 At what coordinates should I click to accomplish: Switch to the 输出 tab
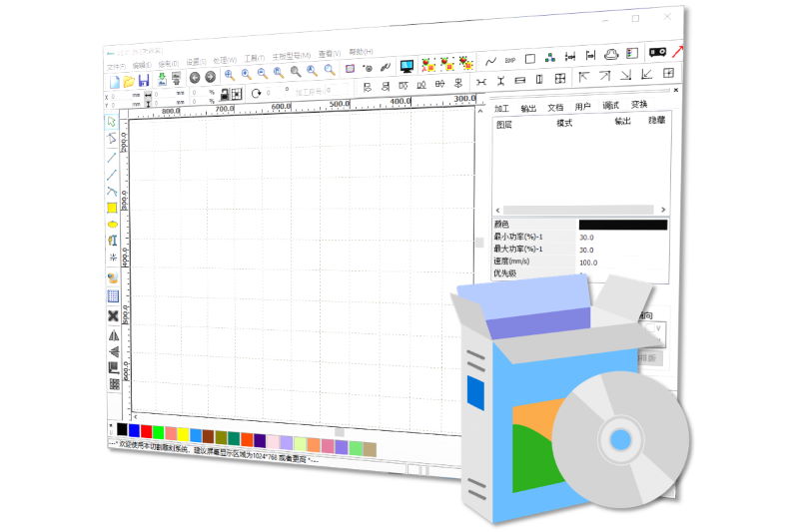pyautogui.click(x=528, y=108)
